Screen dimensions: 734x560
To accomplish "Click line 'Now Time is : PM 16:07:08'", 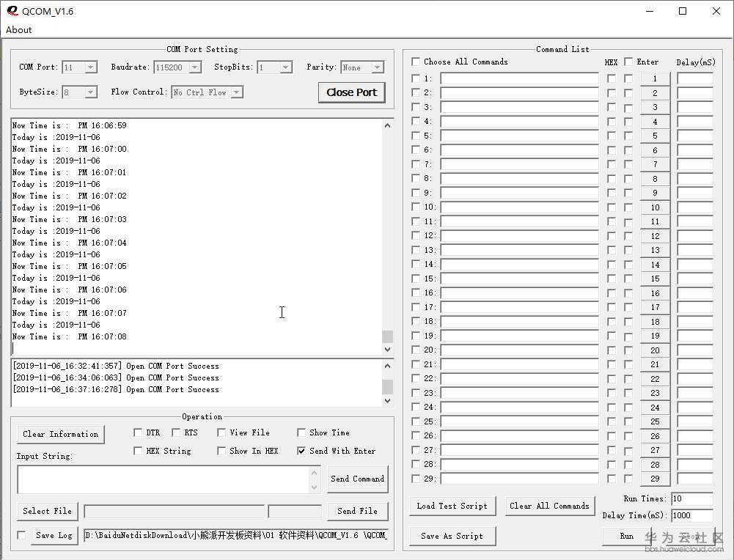I will pyautogui.click(x=69, y=337).
